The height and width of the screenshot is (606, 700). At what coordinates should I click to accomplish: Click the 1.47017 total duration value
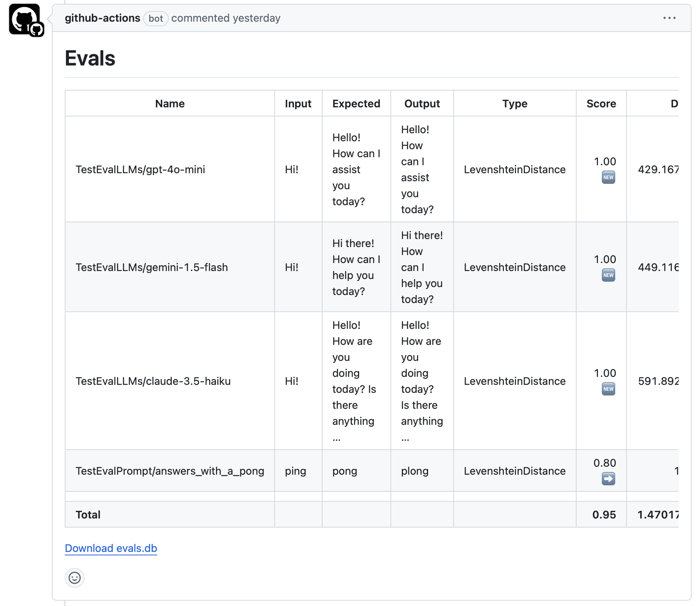[x=658, y=515]
